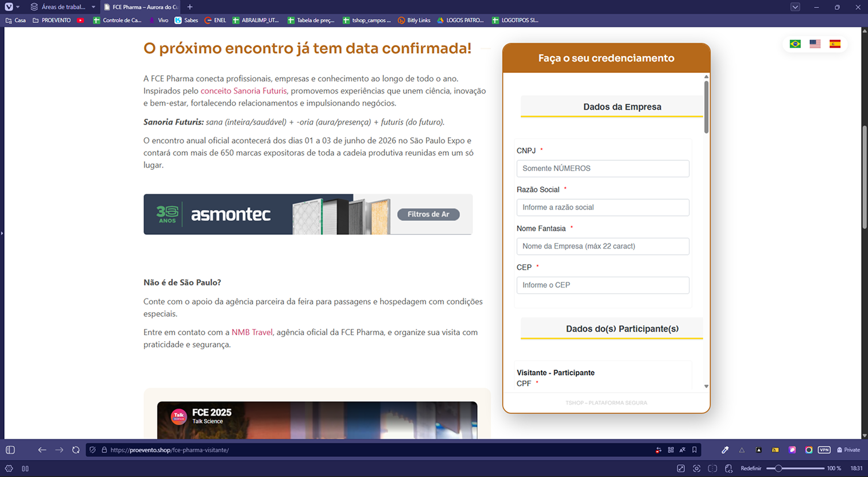Play the FCE 2025 Talk Science video
Viewport: 868px width, 477px height.
pyautogui.click(x=317, y=420)
